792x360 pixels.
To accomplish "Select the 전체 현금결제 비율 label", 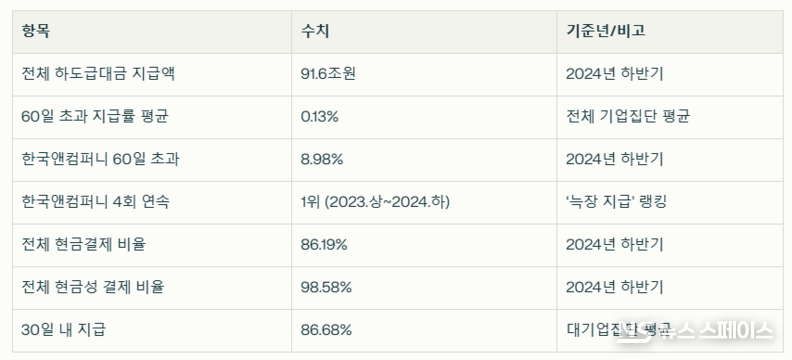I will pos(83,245).
